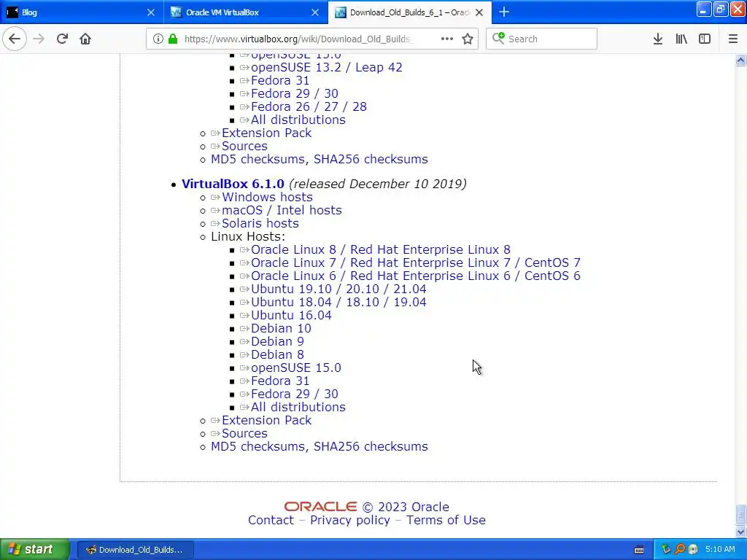Open the Debian 10 link
The width and height of the screenshot is (747, 560).
pyautogui.click(x=281, y=329)
